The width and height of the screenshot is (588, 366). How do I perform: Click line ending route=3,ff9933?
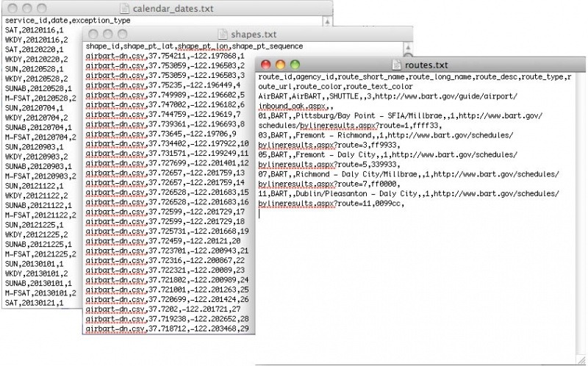(329, 145)
